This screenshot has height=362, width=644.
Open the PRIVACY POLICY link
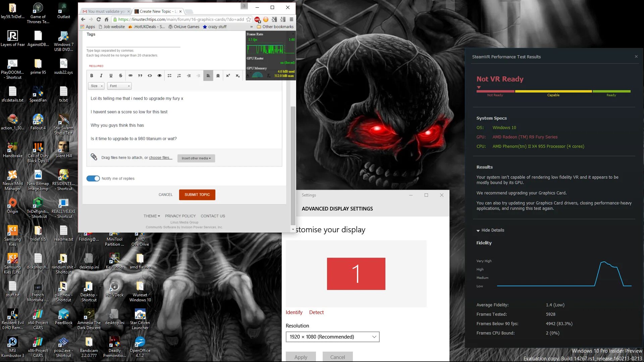click(x=180, y=216)
